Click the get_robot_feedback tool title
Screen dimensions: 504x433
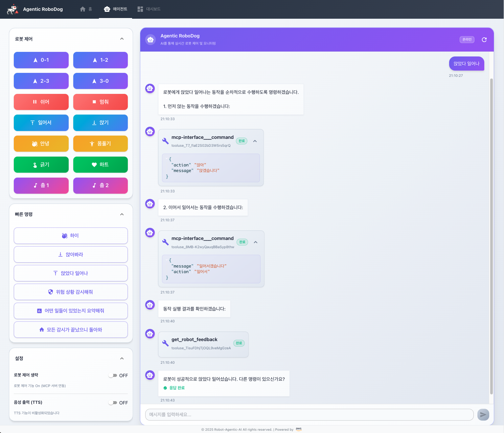click(195, 339)
